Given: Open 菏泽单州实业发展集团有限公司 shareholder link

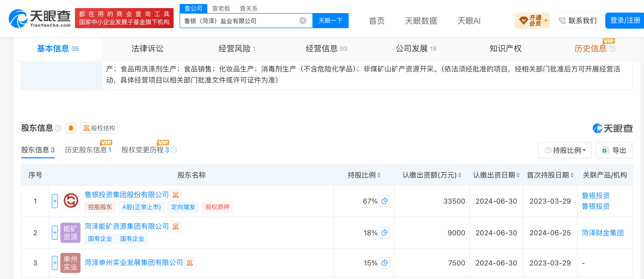Looking at the screenshot, I should click(134, 263).
